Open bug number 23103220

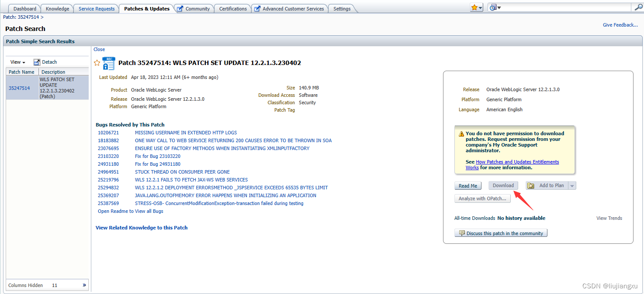(x=108, y=156)
